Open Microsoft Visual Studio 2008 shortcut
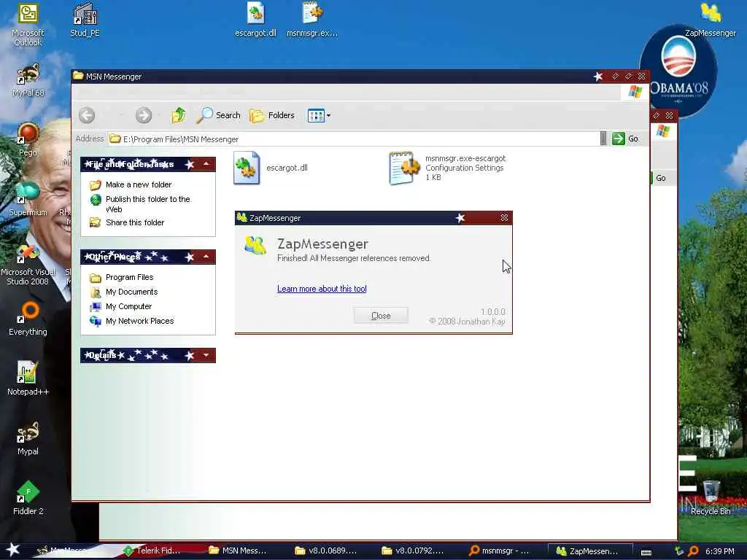 coord(28,264)
